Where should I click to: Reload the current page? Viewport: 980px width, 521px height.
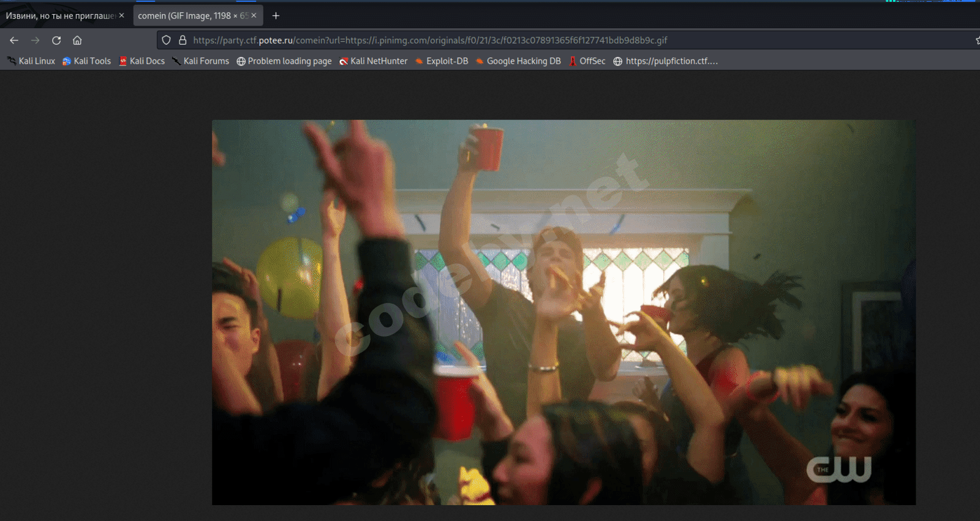56,40
